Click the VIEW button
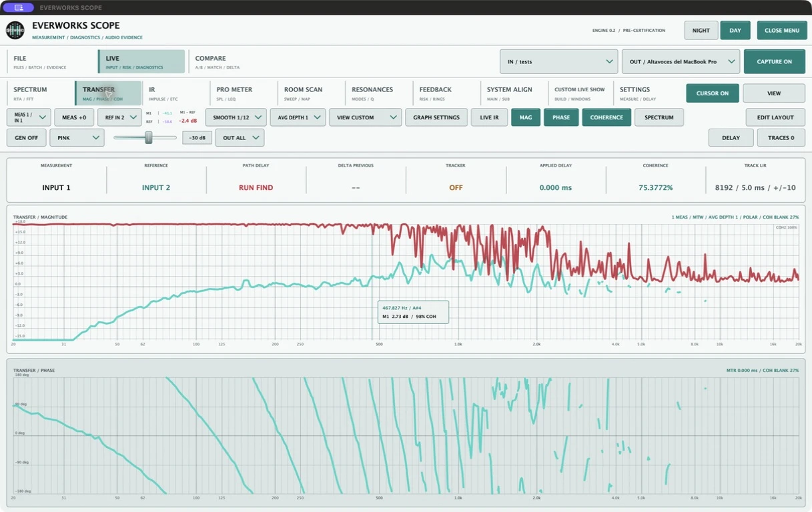The image size is (812, 512). pyautogui.click(x=774, y=93)
